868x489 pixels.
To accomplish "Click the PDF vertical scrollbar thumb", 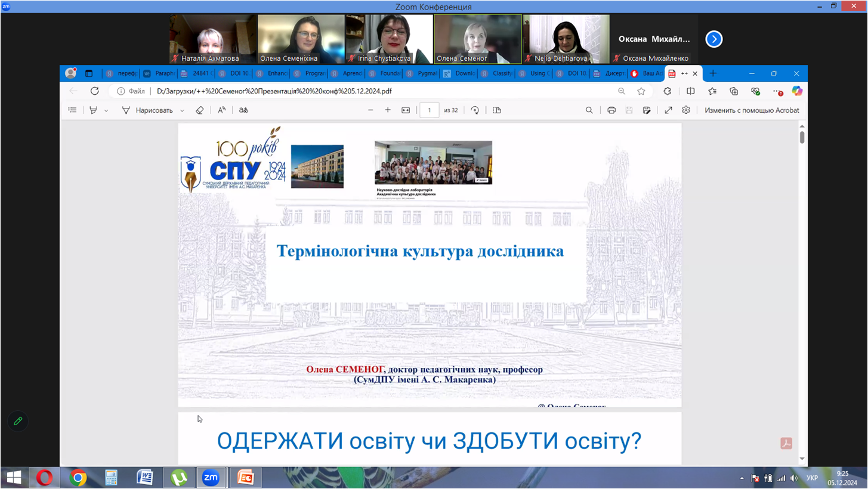I will pyautogui.click(x=802, y=137).
